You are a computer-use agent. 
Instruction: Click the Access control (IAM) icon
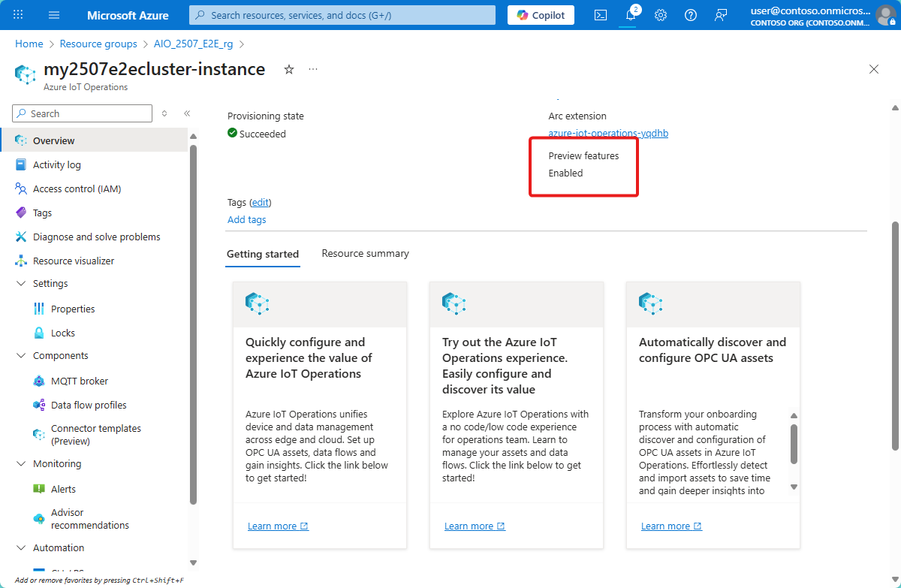[x=21, y=188]
